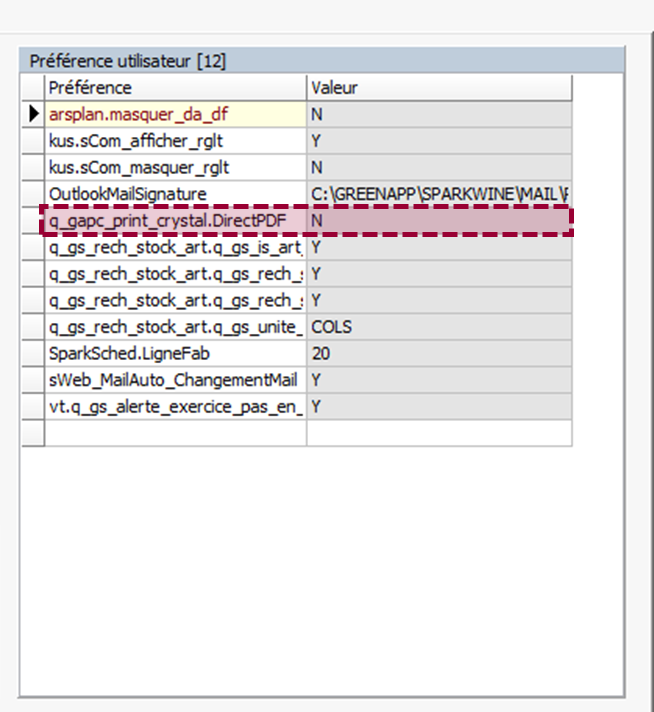Click the N value of q_gapc_print_crystal.DirectPDF

438,220
